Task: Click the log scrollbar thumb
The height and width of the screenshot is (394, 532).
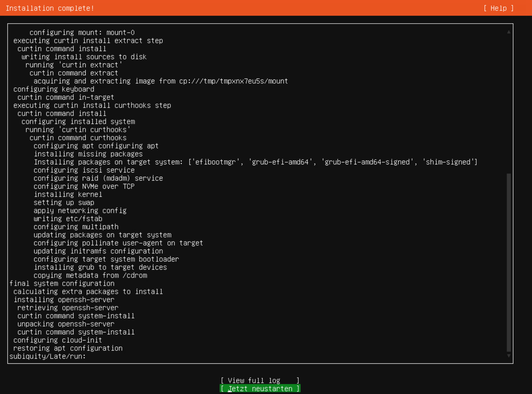Action: [x=508, y=262]
